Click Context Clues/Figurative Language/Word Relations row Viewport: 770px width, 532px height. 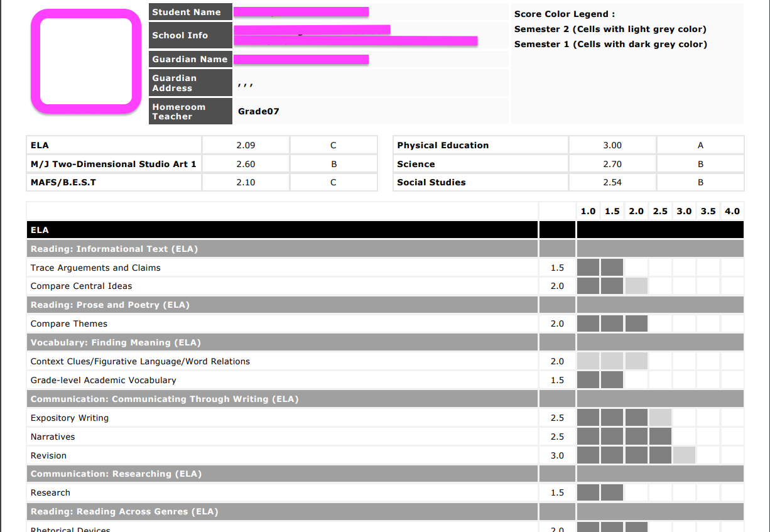tap(385, 361)
